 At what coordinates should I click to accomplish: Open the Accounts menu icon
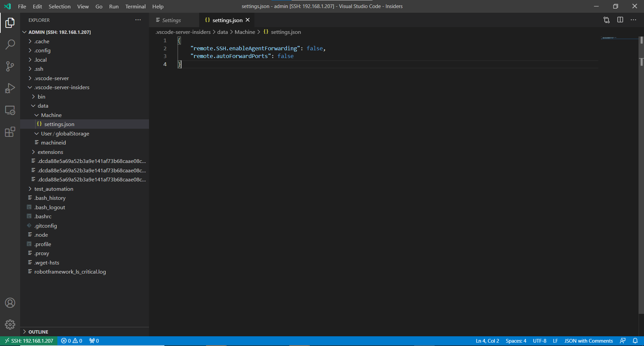point(10,303)
